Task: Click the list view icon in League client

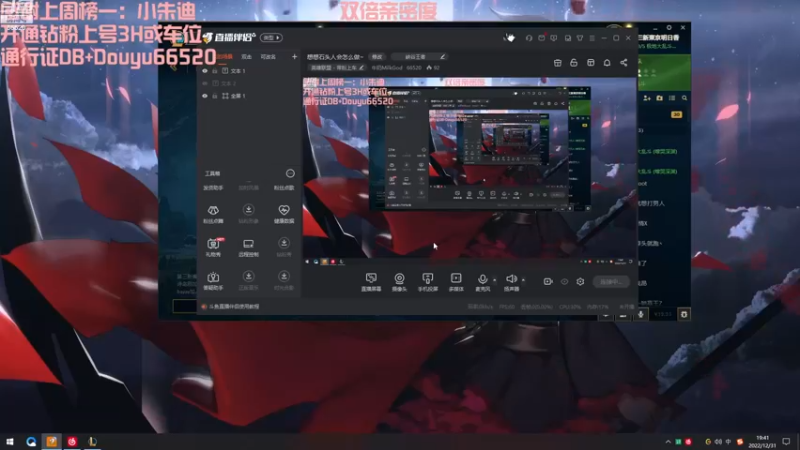Action: click(x=672, y=98)
